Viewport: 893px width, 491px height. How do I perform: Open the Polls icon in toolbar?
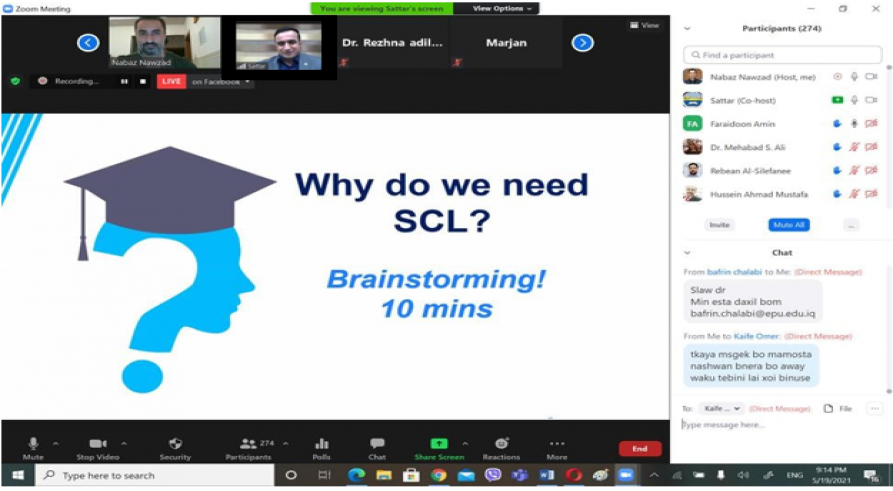[x=321, y=443]
